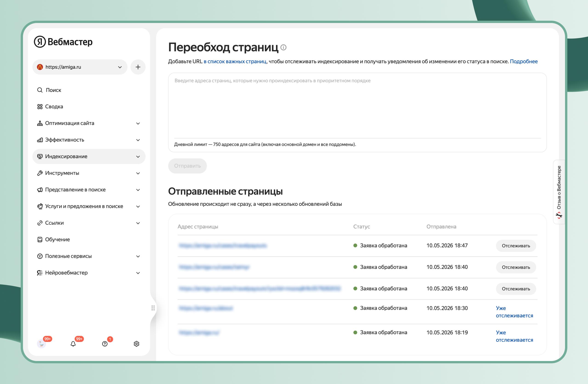Viewport: 588px width, 384px height.
Task: Click the Отправленные страницы heading
Action: [x=225, y=191]
